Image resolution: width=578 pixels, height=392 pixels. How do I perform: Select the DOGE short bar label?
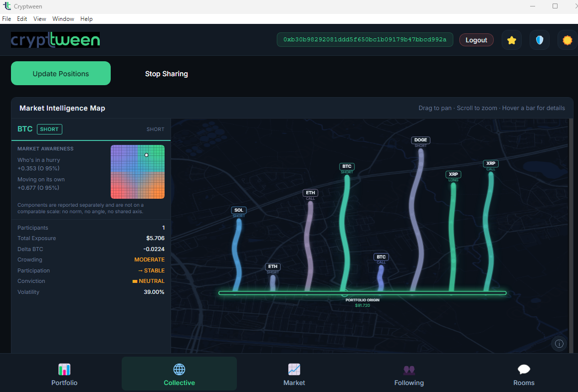point(420,140)
